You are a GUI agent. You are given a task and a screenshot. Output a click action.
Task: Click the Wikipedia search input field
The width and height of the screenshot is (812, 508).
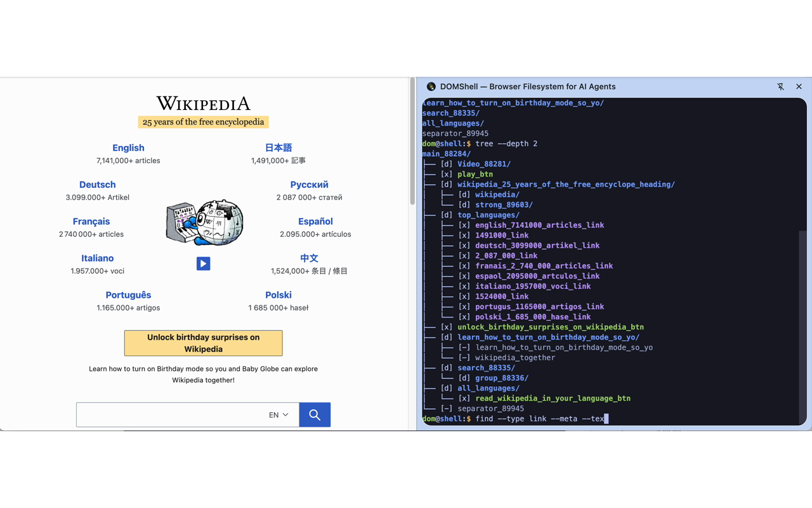(170, 415)
